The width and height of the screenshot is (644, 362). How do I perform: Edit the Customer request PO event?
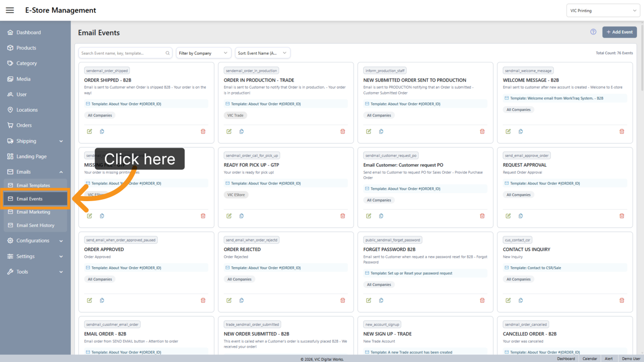click(x=368, y=216)
